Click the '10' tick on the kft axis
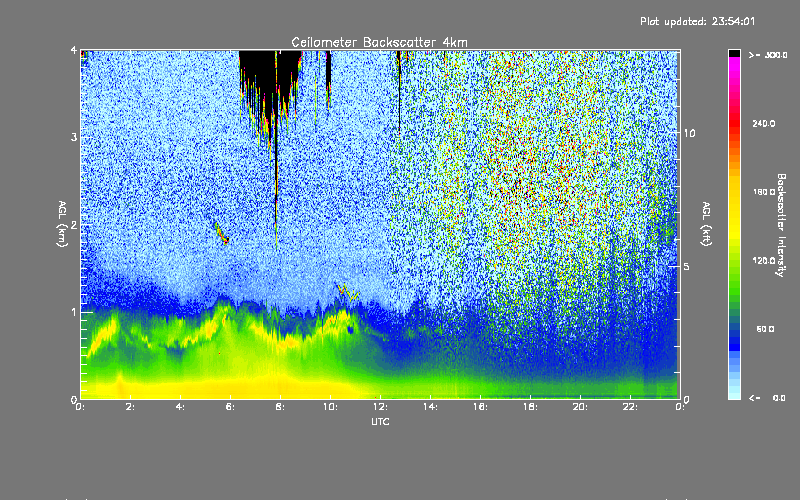 [x=689, y=133]
